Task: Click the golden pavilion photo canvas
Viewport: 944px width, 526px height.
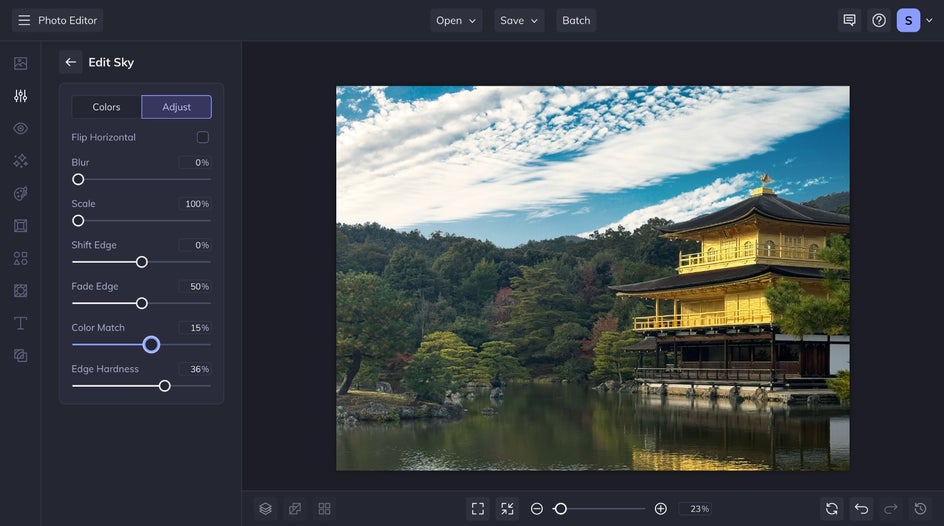Action: point(592,278)
